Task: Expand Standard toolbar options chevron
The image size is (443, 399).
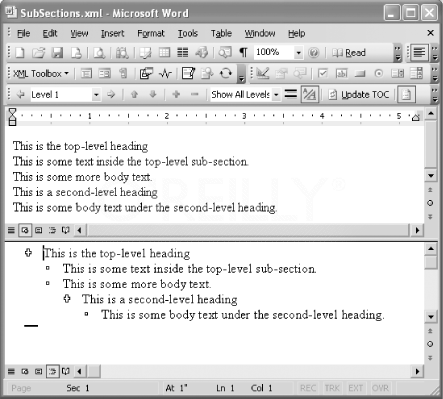Action: click(397, 53)
